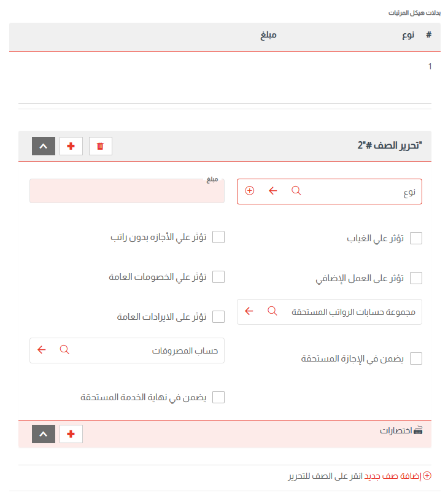Screen dimensions: 448x496
Task: Open the search lookup for حساب المصروفات
Action: pos(64,350)
